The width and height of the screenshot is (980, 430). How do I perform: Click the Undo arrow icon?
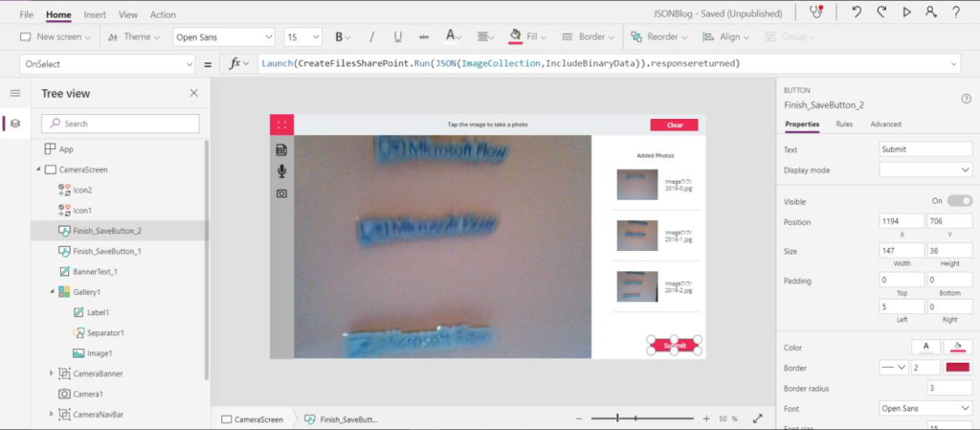click(857, 12)
